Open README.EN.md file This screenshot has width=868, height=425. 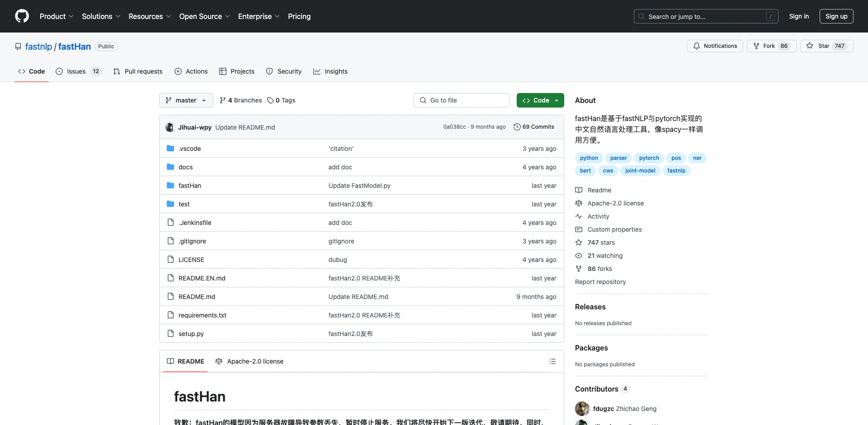tap(202, 278)
